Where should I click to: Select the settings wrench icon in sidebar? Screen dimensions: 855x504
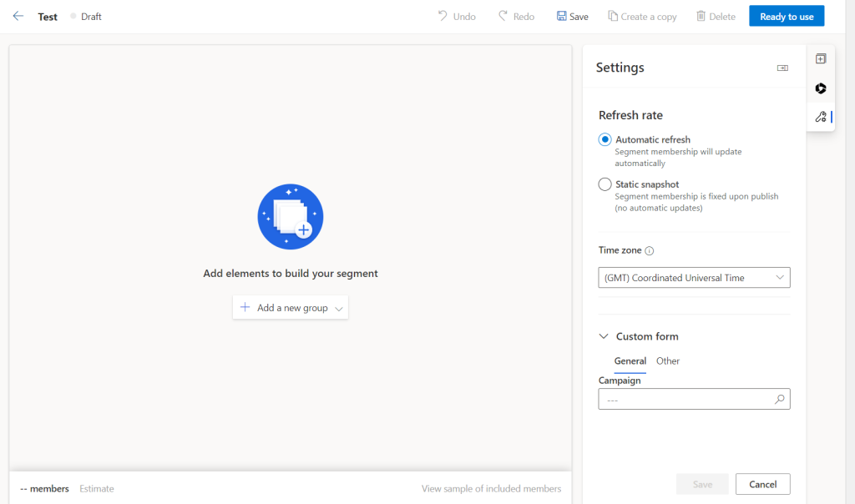821,117
